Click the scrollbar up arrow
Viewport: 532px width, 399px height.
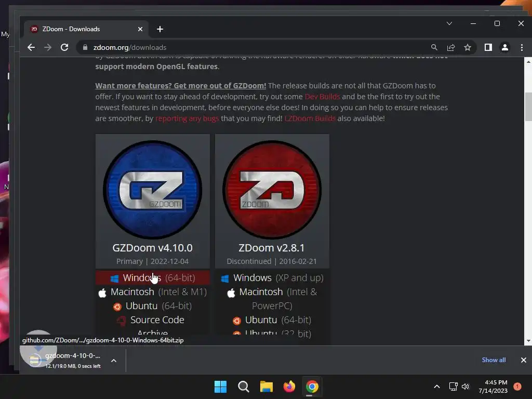tap(528, 62)
